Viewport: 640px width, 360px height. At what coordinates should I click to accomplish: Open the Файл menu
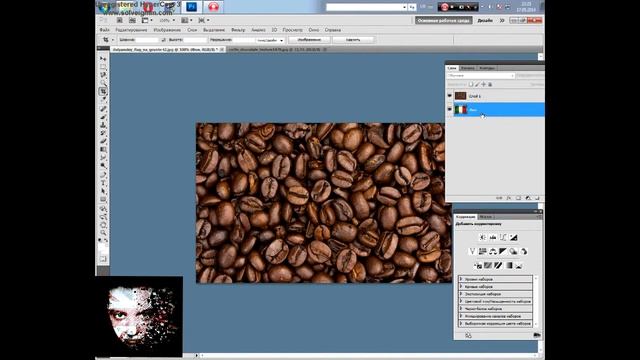104,30
